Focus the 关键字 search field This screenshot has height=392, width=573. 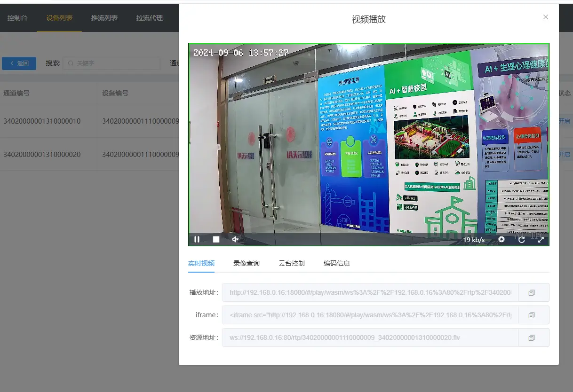tap(111, 63)
